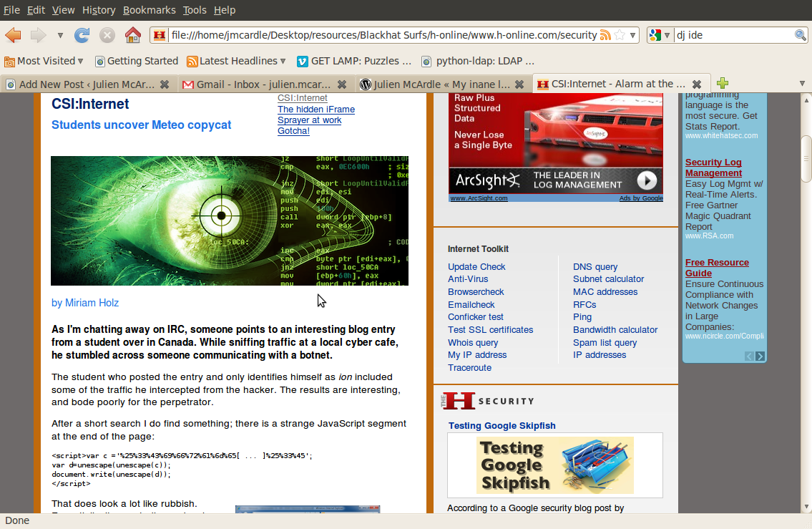Screen dimensions: 812x529
Task: Click the 'Ads by Google' link
Action: tap(640, 198)
